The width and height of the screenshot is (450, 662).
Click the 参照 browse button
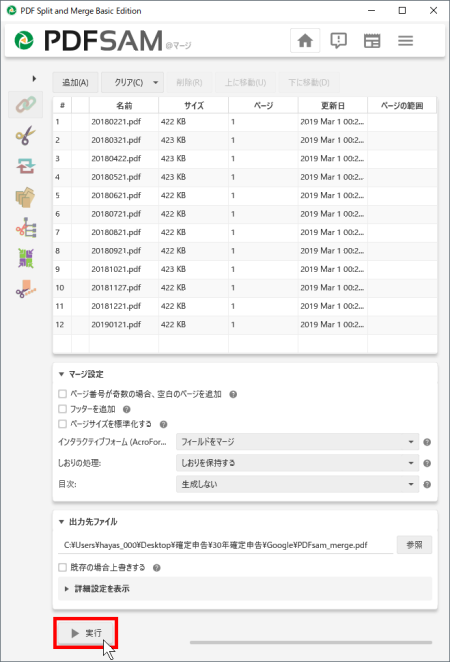(414, 545)
